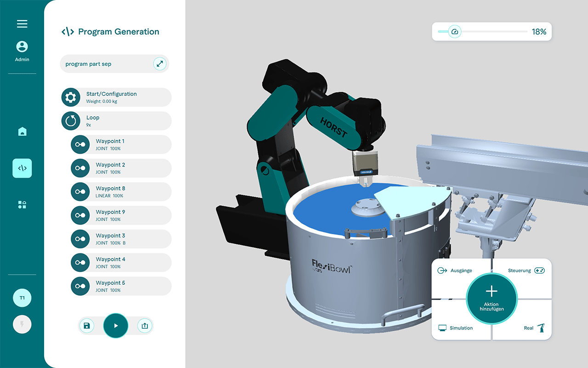The height and width of the screenshot is (368, 588).
Task: Click the Ausgänge arrow icon
Action: click(x=442, y=270)
